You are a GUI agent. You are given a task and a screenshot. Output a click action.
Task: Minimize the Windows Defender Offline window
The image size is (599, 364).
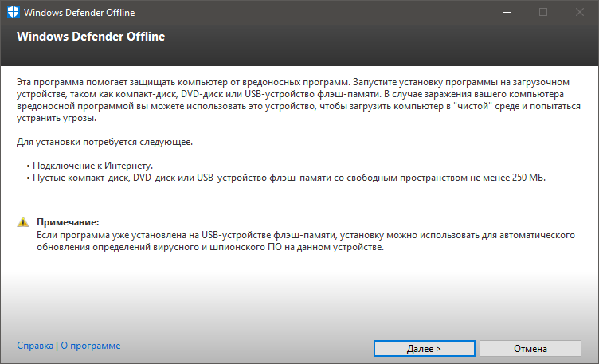point(507,12)
